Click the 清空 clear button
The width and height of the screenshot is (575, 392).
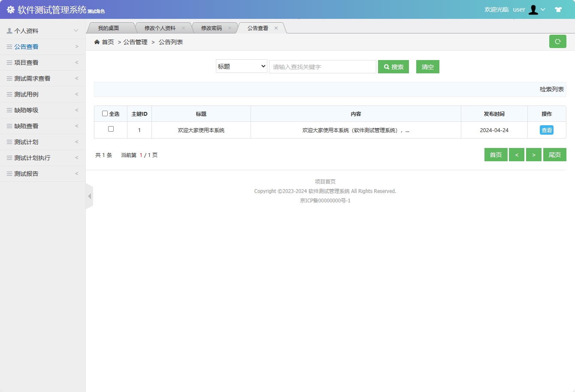[x=427, y=66]
